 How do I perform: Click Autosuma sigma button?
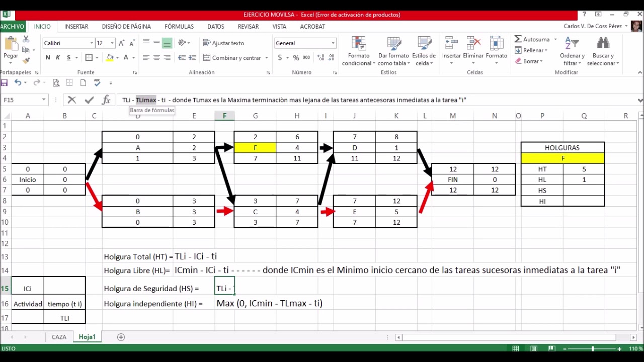pos(532,39)
